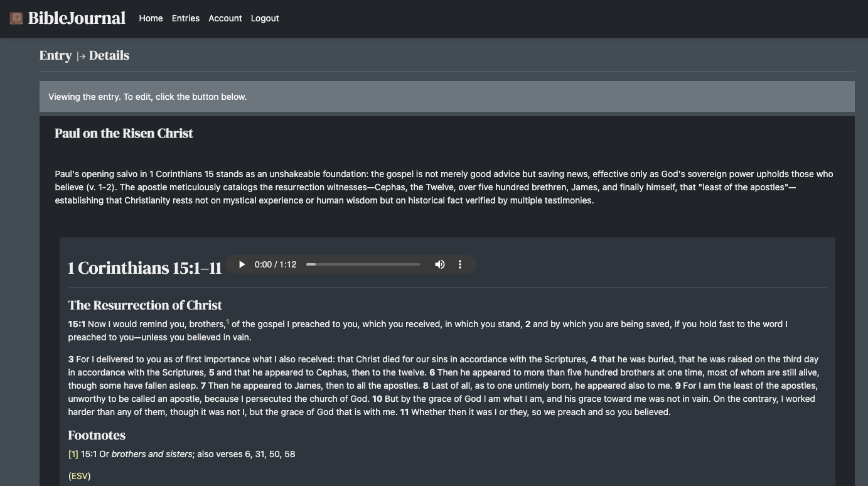Image resolution: width=868 pixels, height=486 pixels.
Task: Click the Viewing the entry notice banner
Action: coord(146,97)
